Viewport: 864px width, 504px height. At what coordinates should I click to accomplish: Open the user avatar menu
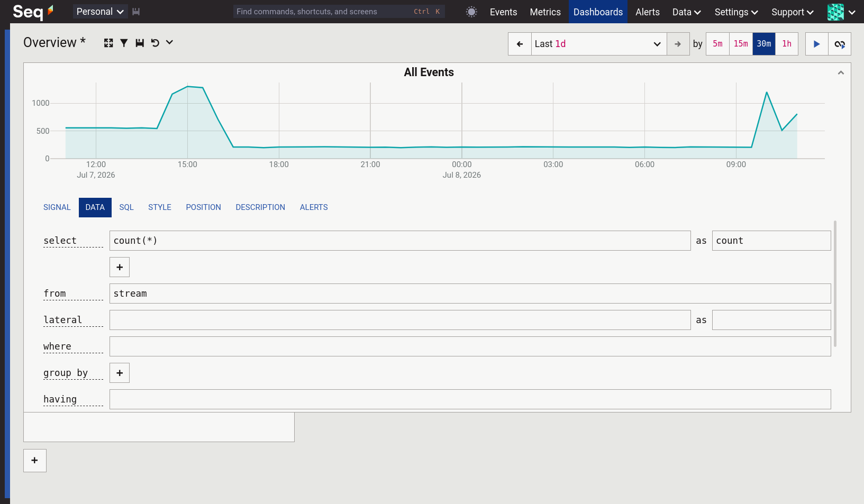coord(841,12)
